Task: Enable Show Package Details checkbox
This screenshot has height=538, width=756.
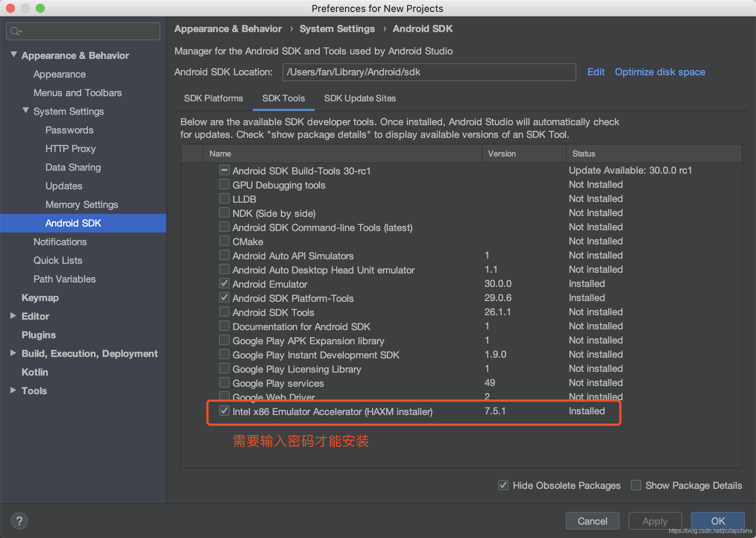Action: click(636, 485)
